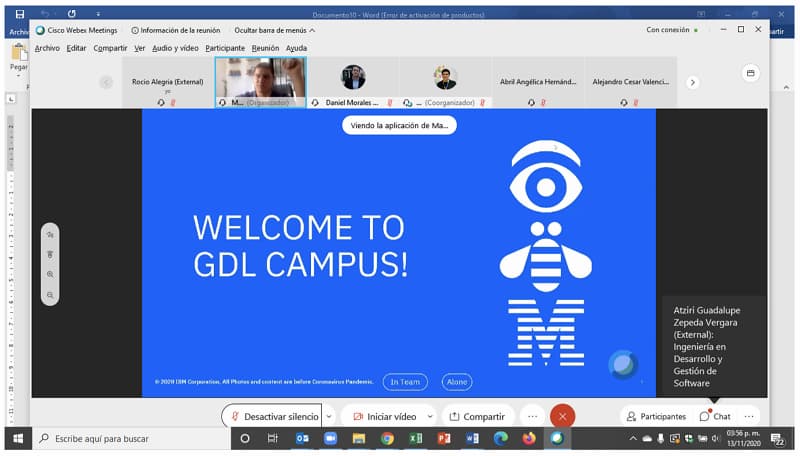Viewport: 800px width, 456px height.
Task: Toggle the Chat panel
Action: [715, 416]
